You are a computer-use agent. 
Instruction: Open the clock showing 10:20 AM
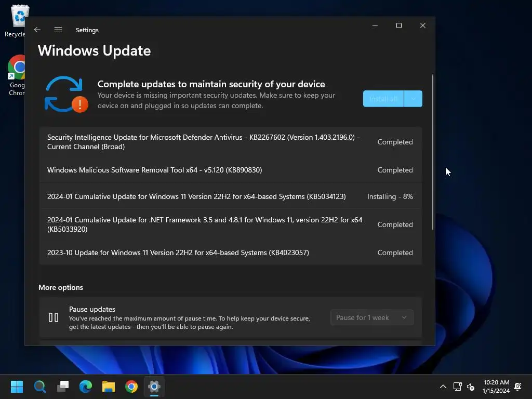pyautogui.click(x=496, y=387)
